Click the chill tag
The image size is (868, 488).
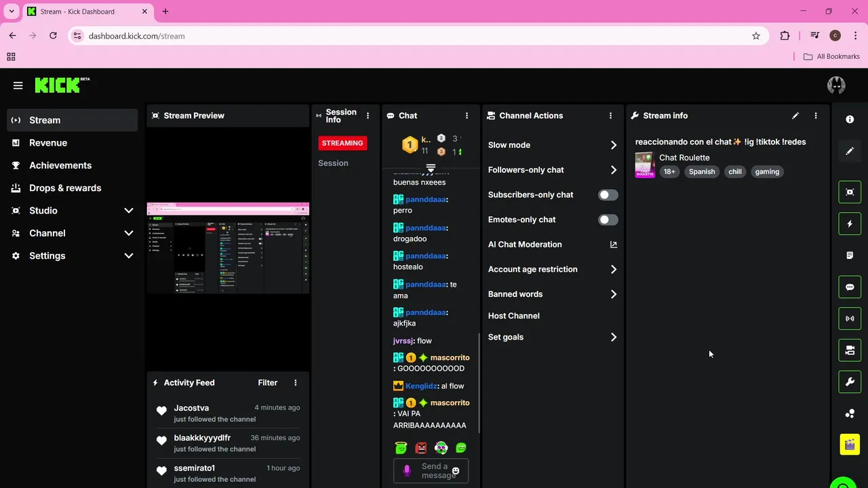pyautogui.click(x=735, y=171)
